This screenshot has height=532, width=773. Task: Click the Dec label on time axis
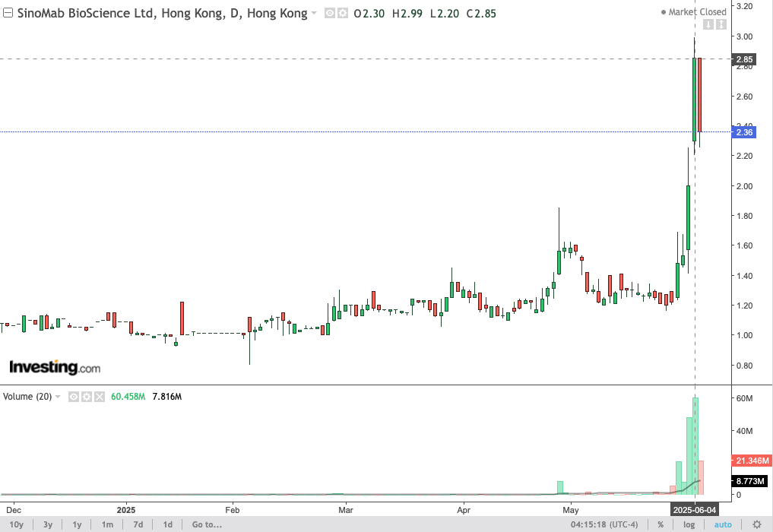point(14,510)
